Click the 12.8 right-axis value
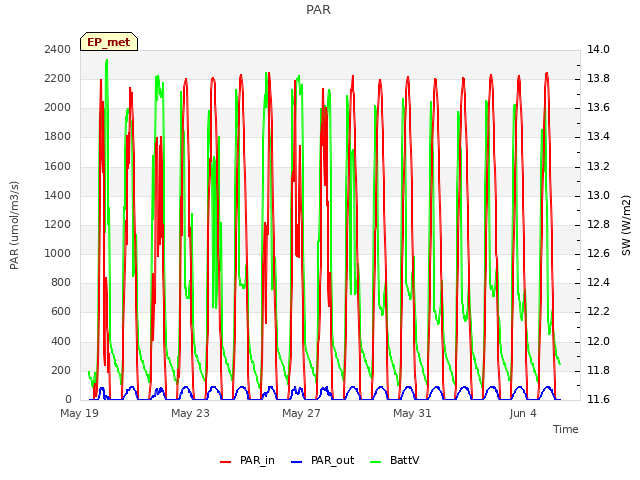 598,224
